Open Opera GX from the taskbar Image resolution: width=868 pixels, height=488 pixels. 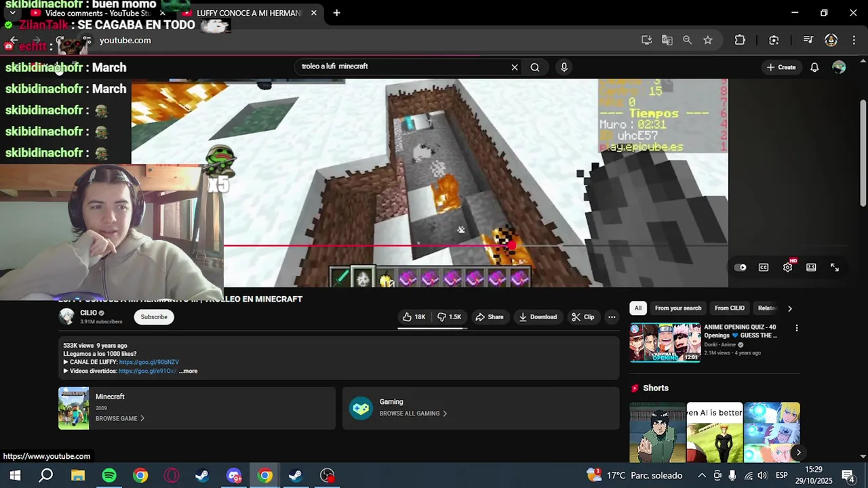tap(171, 476)
